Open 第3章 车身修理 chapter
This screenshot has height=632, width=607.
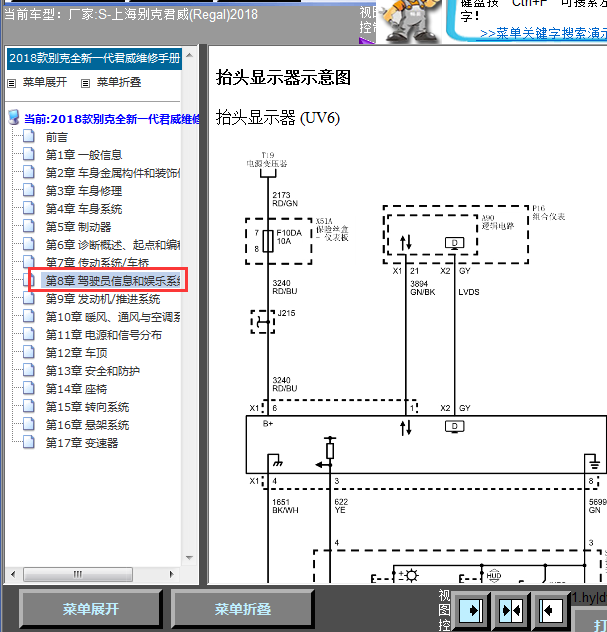click(x=84, y=191)
